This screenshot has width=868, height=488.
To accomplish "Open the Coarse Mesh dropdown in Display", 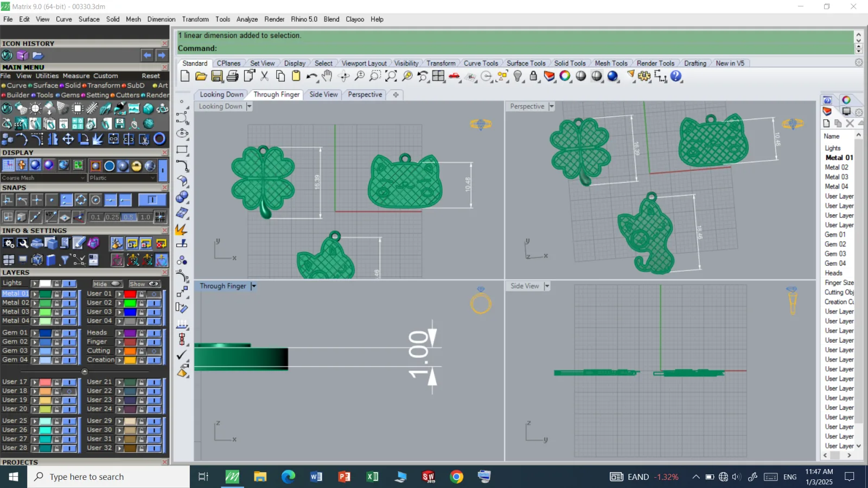I will [x=43, y=178].
